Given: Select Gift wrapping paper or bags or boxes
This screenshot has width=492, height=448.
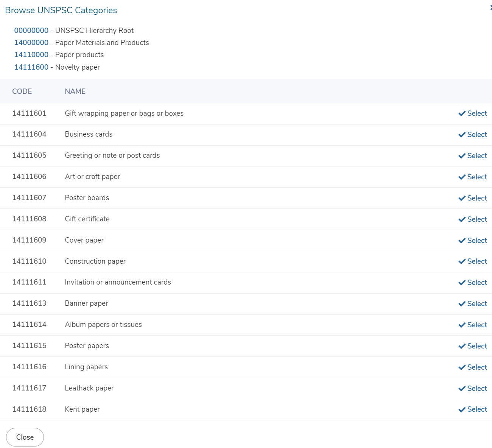Looking at the screenshot, I should coord(473,114).
